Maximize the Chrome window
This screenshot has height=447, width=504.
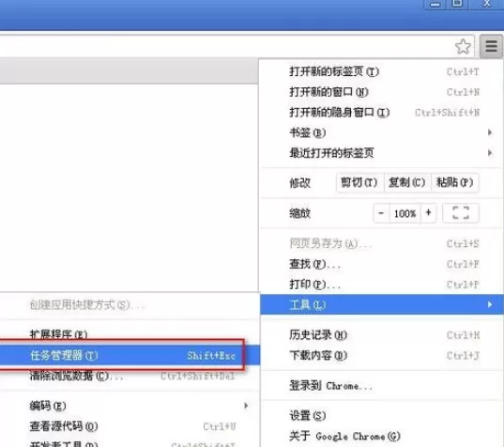coord(457,4)
